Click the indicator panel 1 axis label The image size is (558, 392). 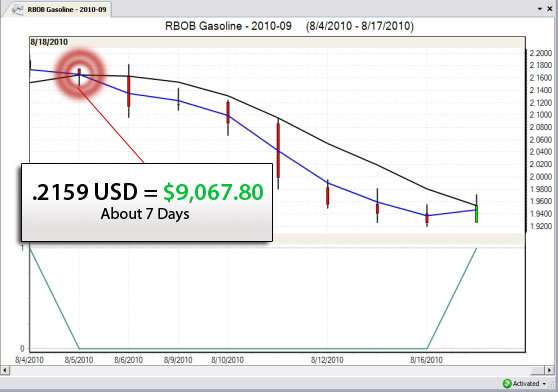click(x=22, y=248)
